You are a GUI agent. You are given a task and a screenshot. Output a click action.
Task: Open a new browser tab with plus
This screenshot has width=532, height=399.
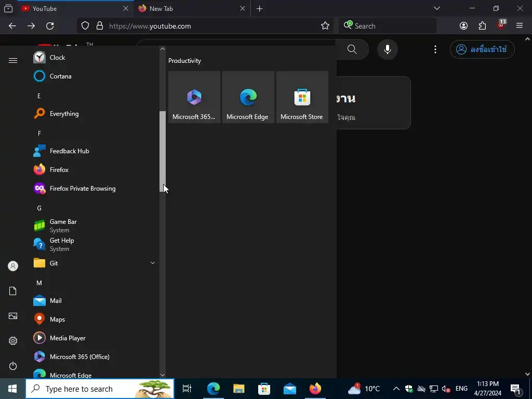[260, 9]
